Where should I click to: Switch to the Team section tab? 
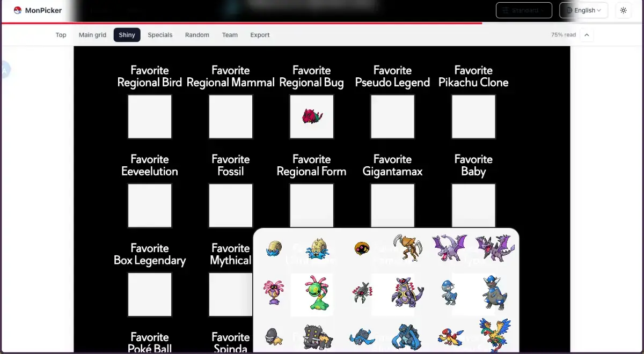pos(230,35)
